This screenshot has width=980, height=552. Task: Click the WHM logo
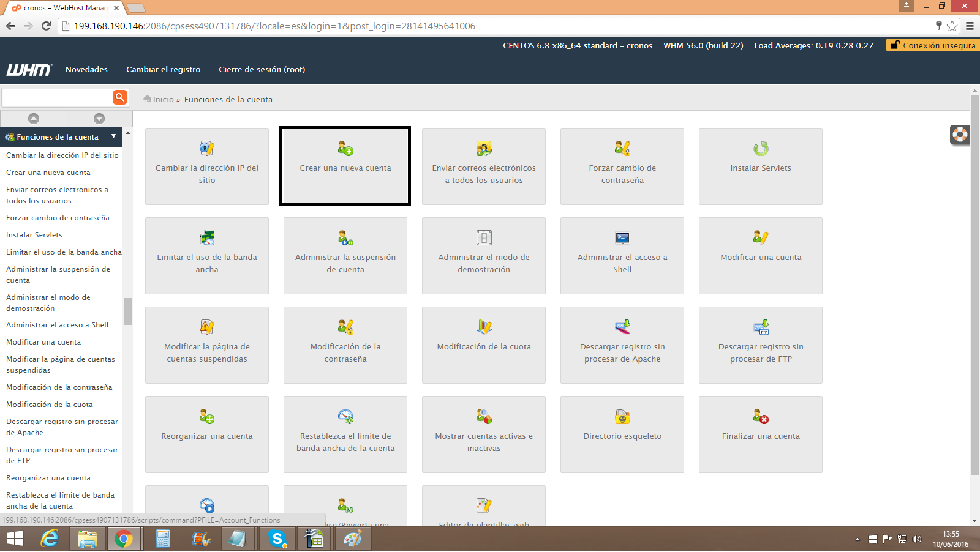click(29, 70)
